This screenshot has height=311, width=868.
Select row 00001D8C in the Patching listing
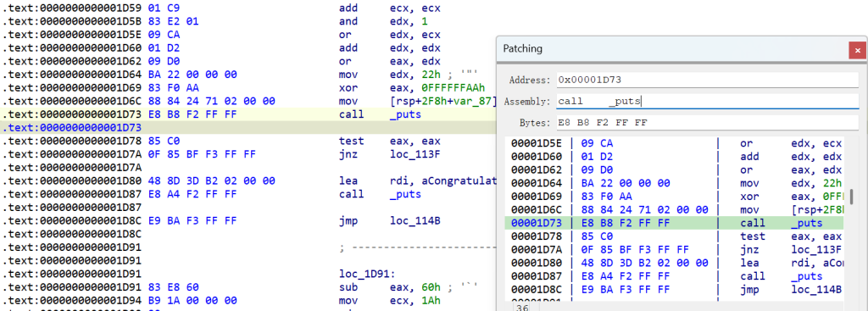[x=674, y=290]
